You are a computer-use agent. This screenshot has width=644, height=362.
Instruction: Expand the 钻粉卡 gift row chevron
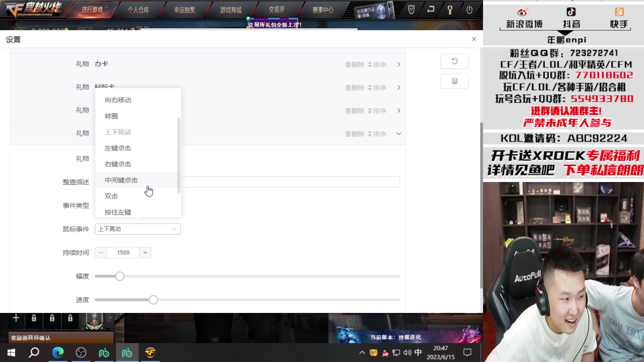tap(398, 87)
